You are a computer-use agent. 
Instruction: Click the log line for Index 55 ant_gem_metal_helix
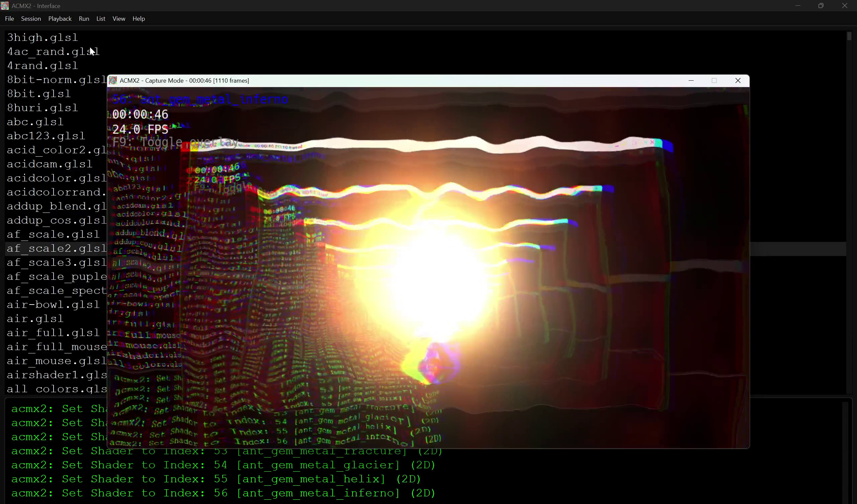[x=216, y=479]
